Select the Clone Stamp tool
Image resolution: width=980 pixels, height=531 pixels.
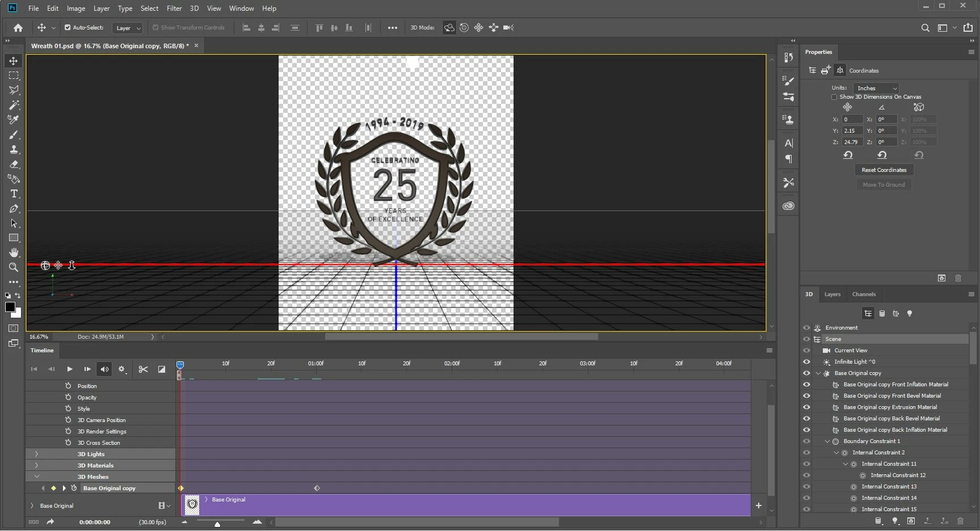(14, 150)
